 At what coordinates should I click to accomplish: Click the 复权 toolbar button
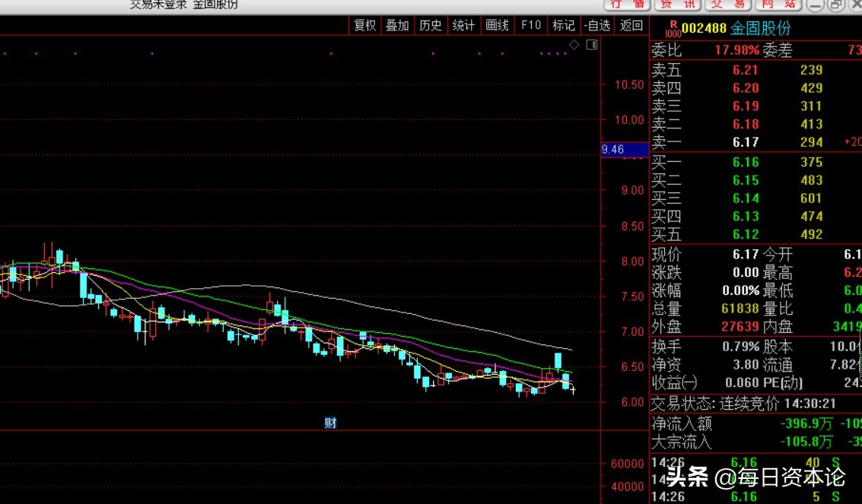(x=364, y=25)
